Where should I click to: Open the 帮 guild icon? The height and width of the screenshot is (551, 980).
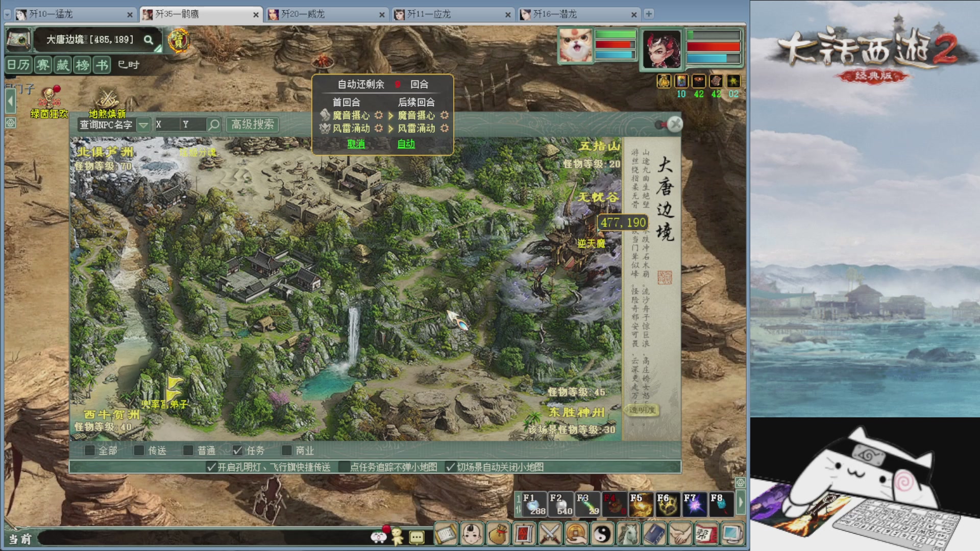(x=706, y=534)
